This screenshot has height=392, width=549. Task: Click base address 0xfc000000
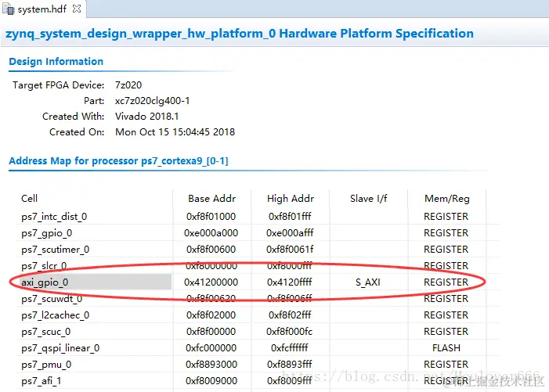pos(211,348)
